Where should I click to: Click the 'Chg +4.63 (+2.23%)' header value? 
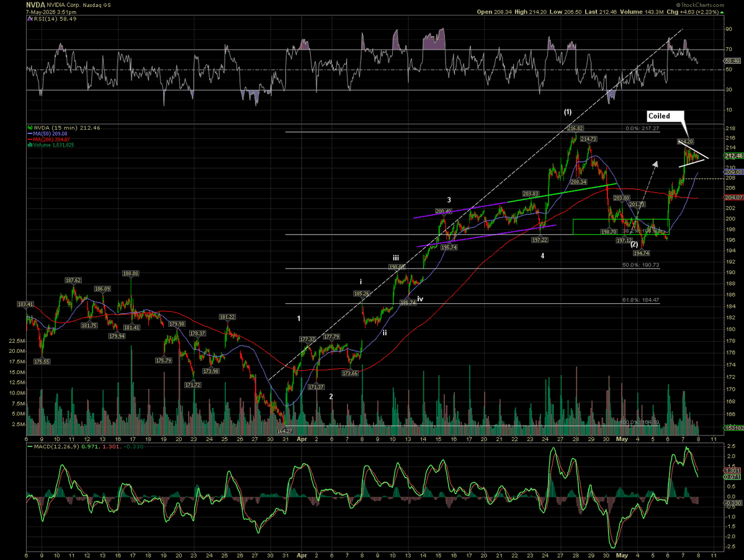pyautogui.click(x=692, y=12)
